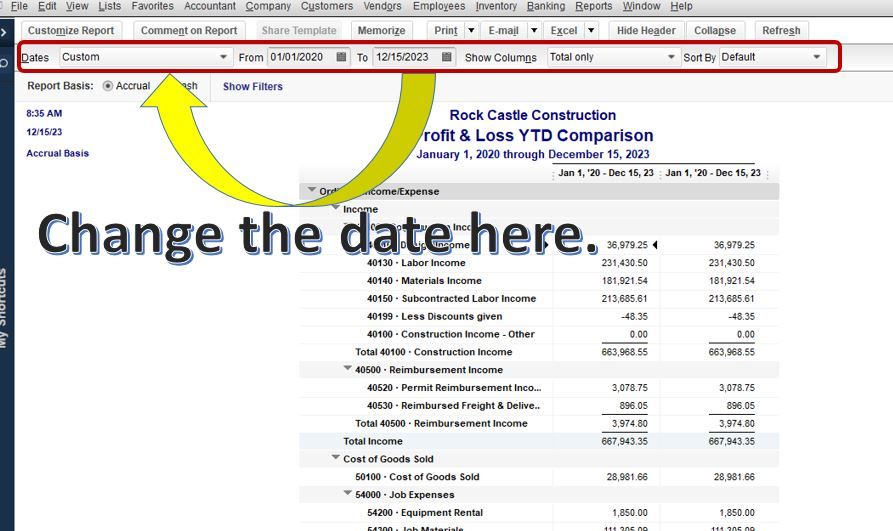The width and height of the screenshot is (893, 531).
Task: Click the Print button
Action: click(x=446, y=30)
